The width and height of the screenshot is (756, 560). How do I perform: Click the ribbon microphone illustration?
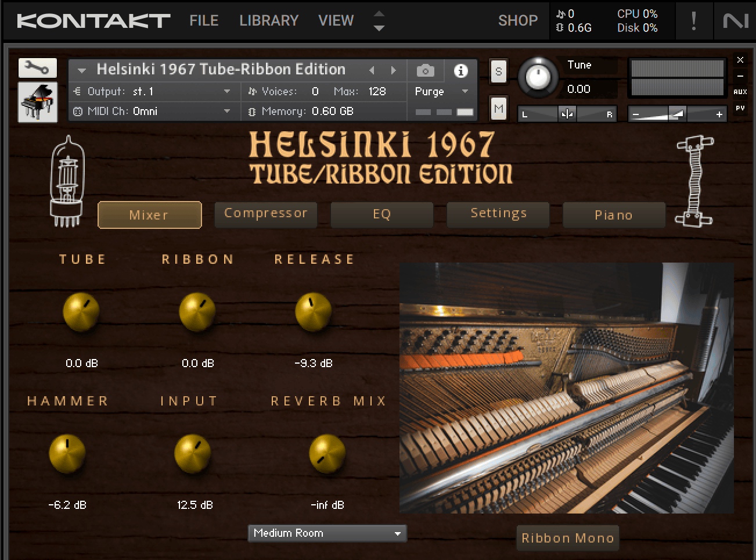point(694,181)
